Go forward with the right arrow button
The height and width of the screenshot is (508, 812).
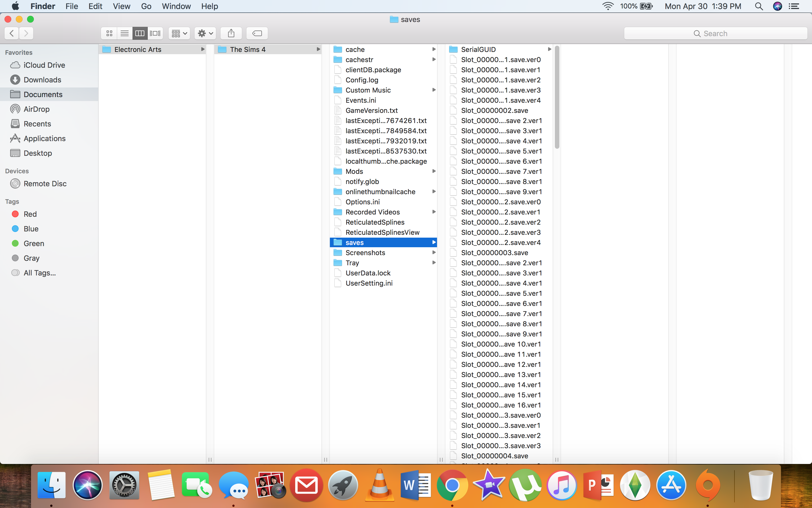[26, 33]
